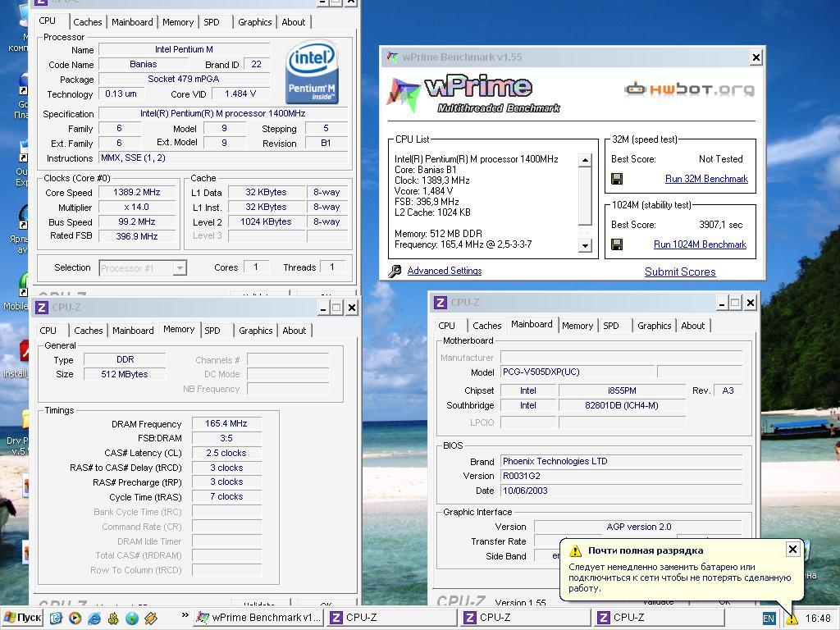Click the BIOS Version R0031G2 field

[x=622, y=476]
